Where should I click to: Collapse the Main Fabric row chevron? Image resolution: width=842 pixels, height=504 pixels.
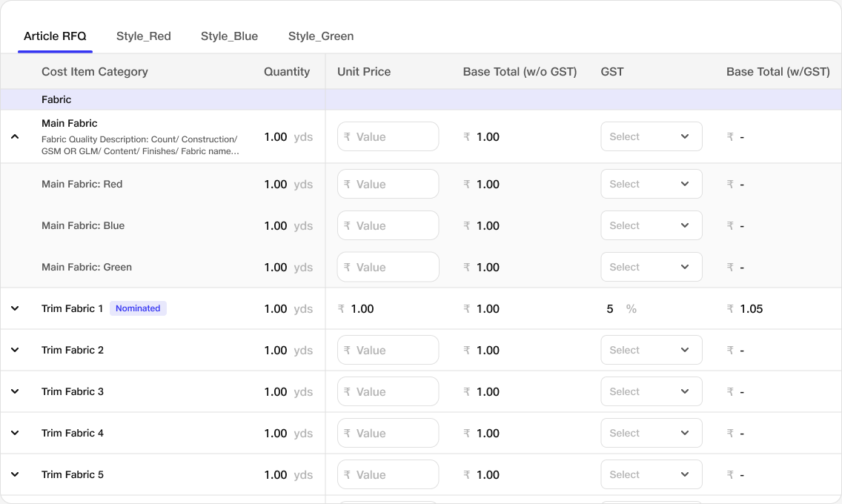point(15,137)
